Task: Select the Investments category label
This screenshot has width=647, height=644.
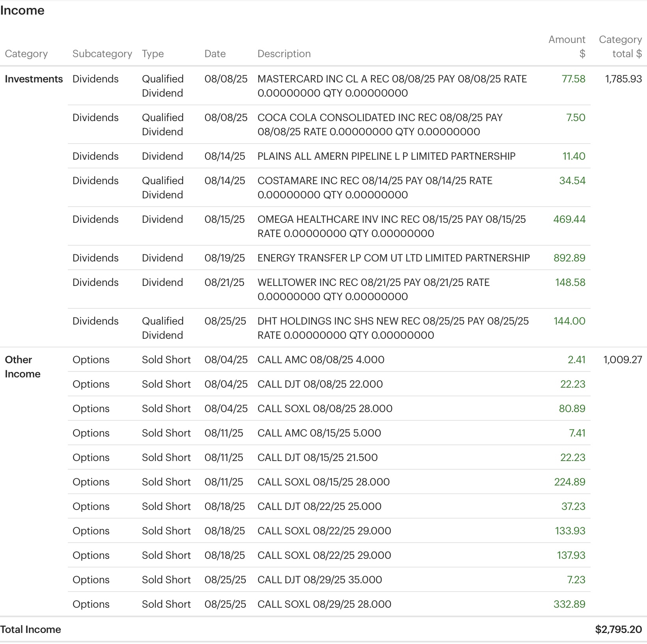Action: click(34, 79)
